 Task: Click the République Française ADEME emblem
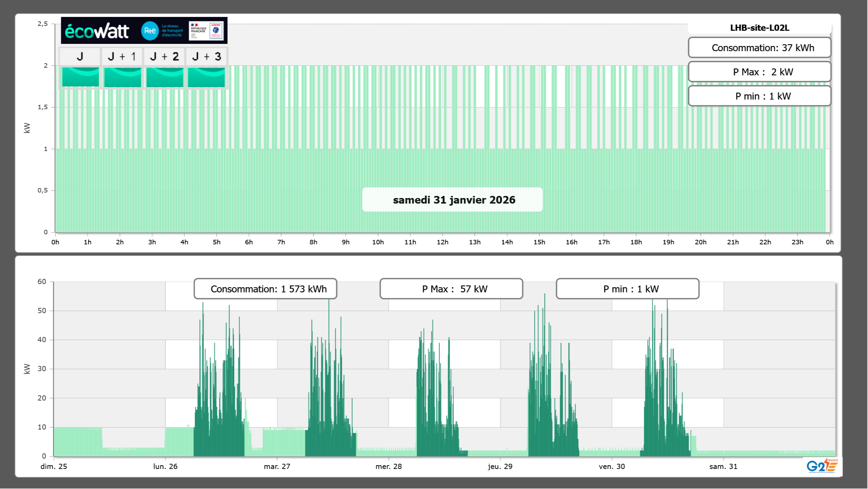(206, 31)
